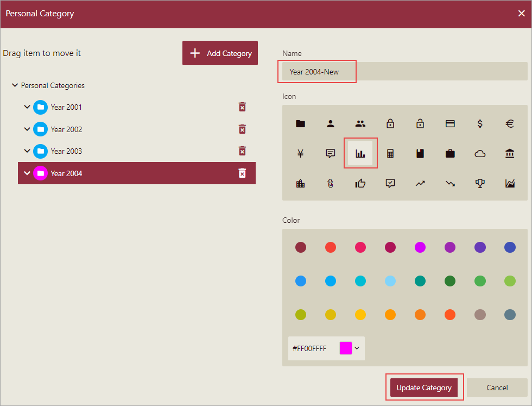This screenshot has width=532, height=406.
Task: Choose the trophy icon
Action: 479,183
